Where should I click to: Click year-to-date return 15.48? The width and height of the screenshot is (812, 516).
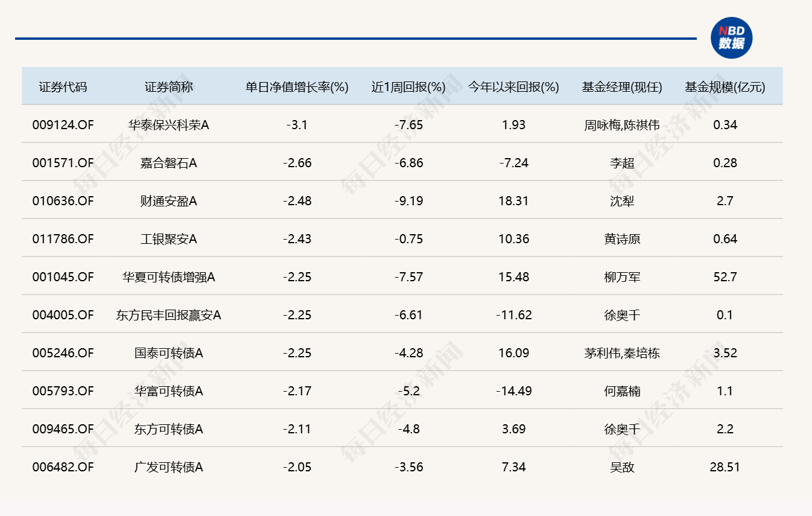[x=514, y=277]
